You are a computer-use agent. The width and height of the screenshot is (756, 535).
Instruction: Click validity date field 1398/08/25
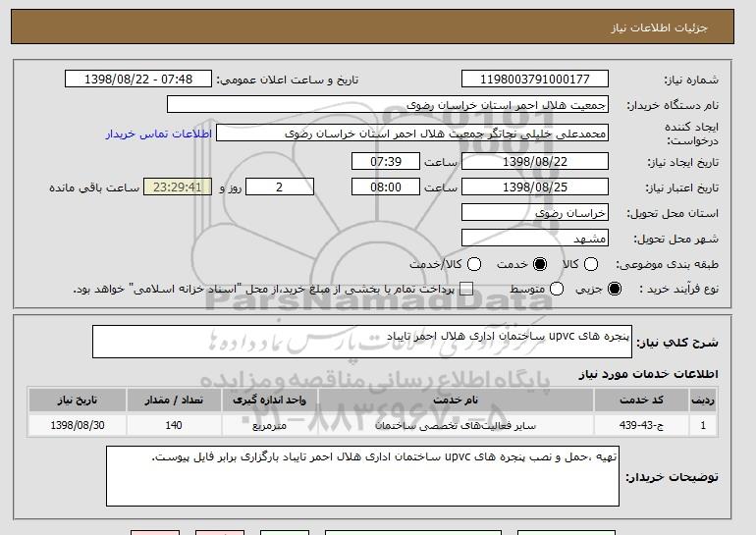[535, 187]
